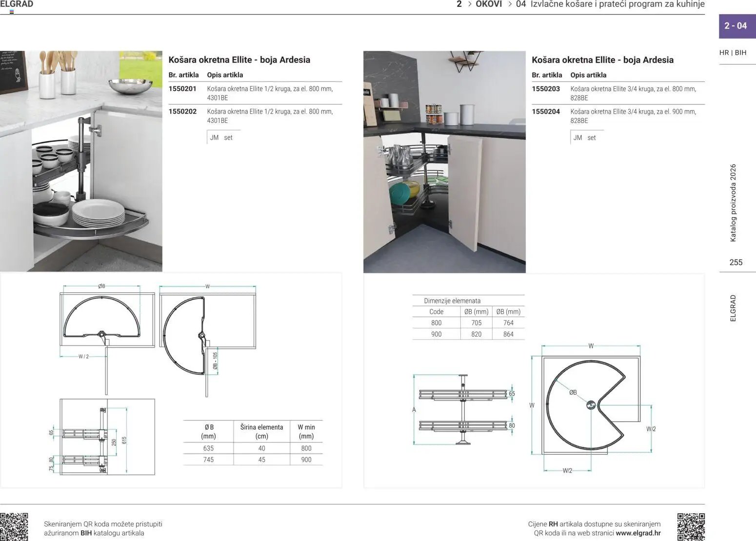Open the OKOVI breadcrumb section

pyautogui.click(x=489, y=4)
